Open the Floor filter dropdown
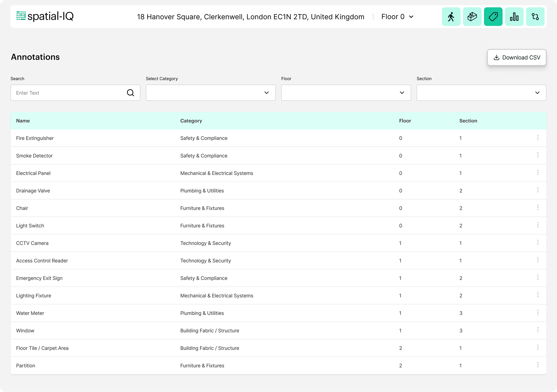The image size is (557, 392). click(x=346, y=93)
